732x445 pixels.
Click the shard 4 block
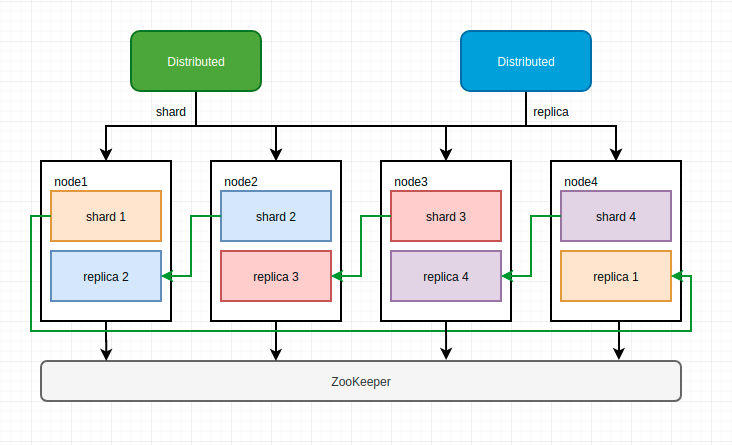click(x=616, y=216)
